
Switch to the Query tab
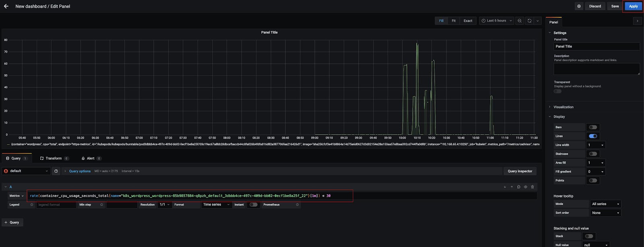pyautogui.click(x=16, y=158)
